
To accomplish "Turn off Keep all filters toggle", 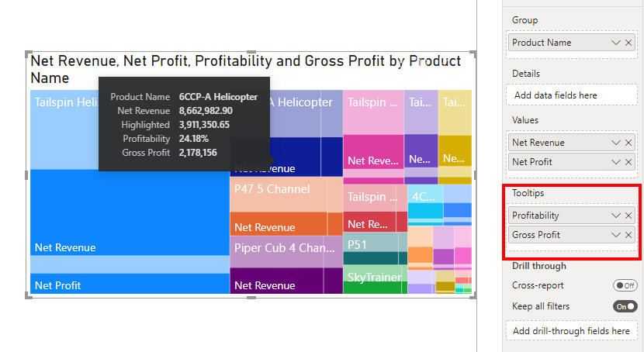I will [x=625, y=306].
